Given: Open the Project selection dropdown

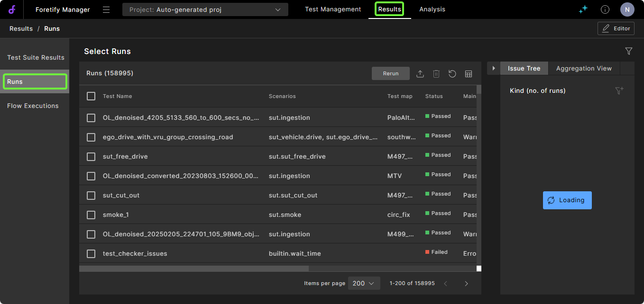Looking at the screenshot, I should tap(205, 9).
